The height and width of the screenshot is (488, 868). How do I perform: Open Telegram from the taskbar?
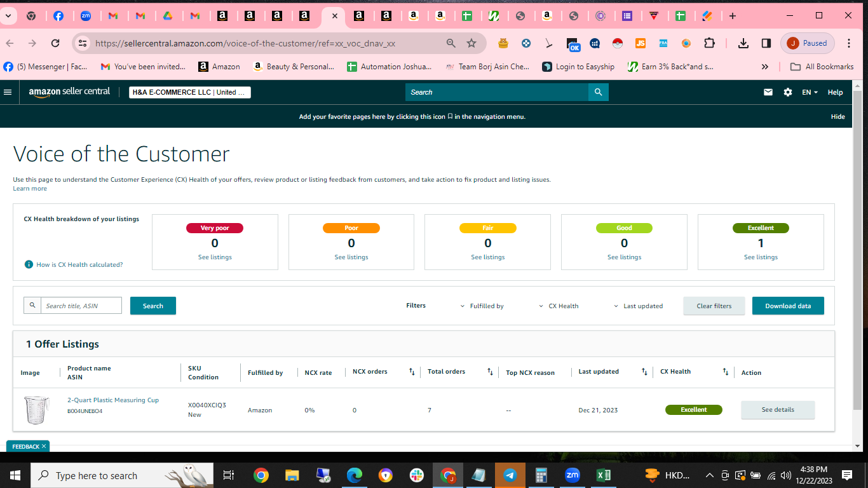click(x=510, y=475)
